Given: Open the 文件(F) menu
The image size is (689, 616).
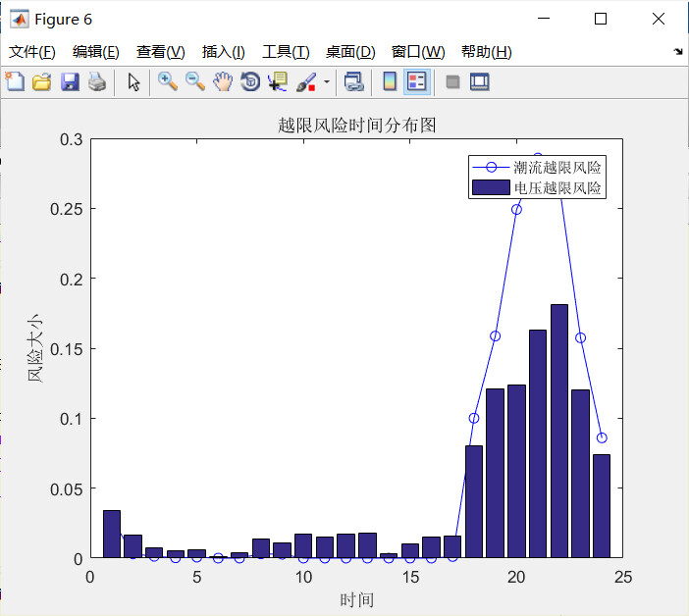Looking at the screenshot, I should tap(32, 52).
